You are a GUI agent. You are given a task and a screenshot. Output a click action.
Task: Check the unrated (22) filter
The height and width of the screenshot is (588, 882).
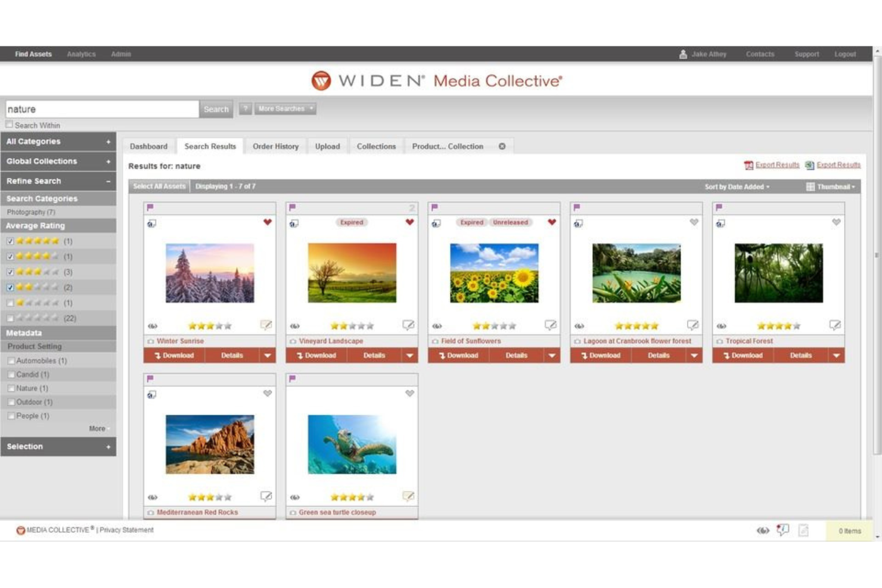click(x=10, y=319)
